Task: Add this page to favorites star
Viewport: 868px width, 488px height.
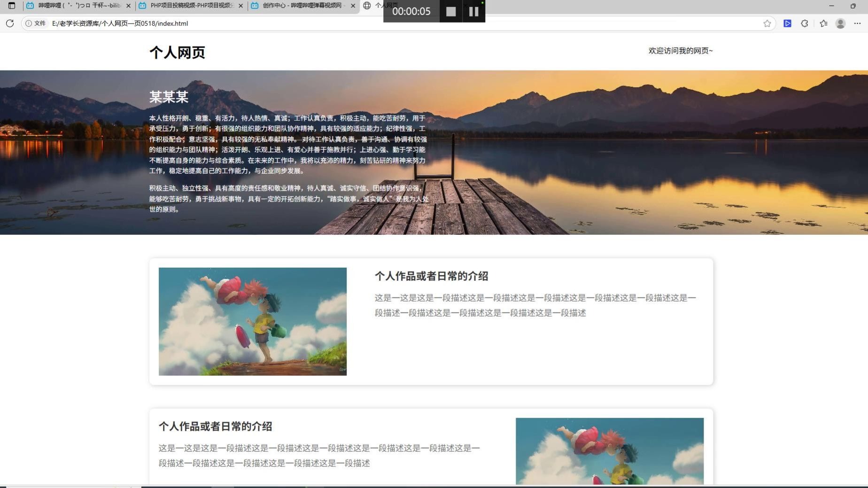Action: 767,23
